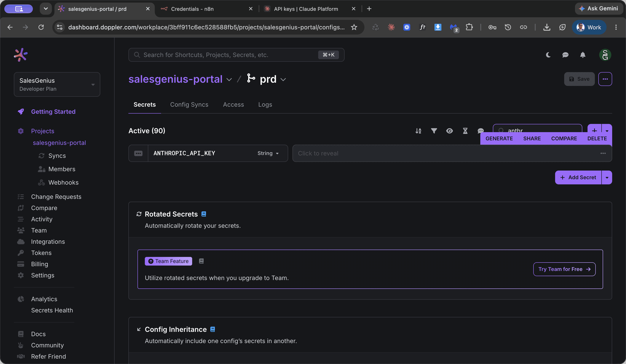Open Rotated Secrets docs icon
626x364 pixels.
[204, 214]
